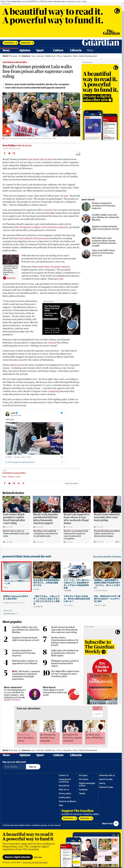This screenshot has height=868, width=124.
Task: Play the embedded Lula Livre tweet video
Action: [x=34, y=438]
